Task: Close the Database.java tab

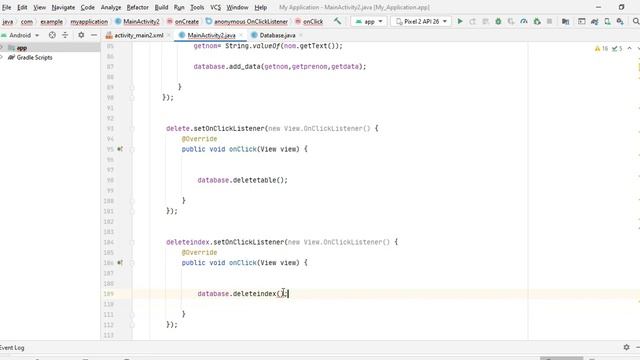Action: (301, 36)
